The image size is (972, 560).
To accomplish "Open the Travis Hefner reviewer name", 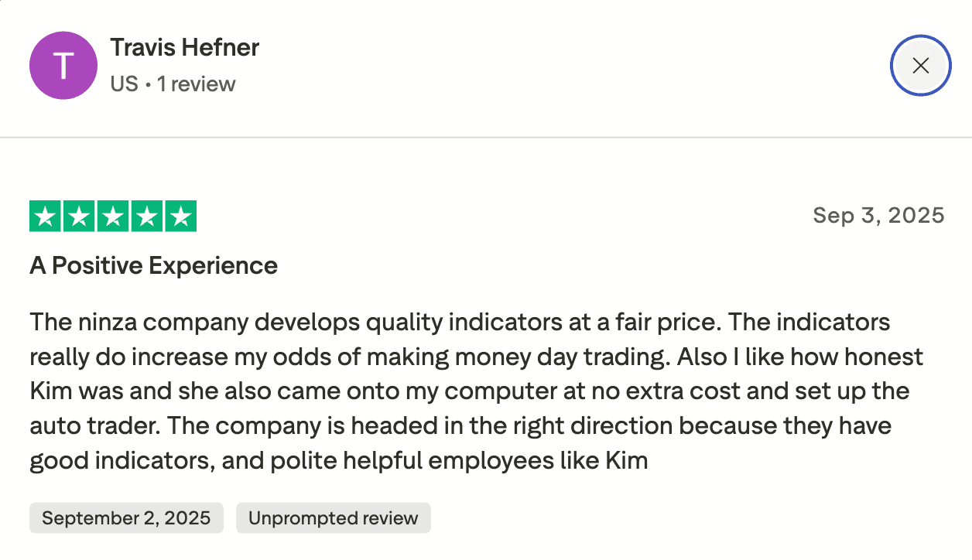I will click(x=184, y=48).
